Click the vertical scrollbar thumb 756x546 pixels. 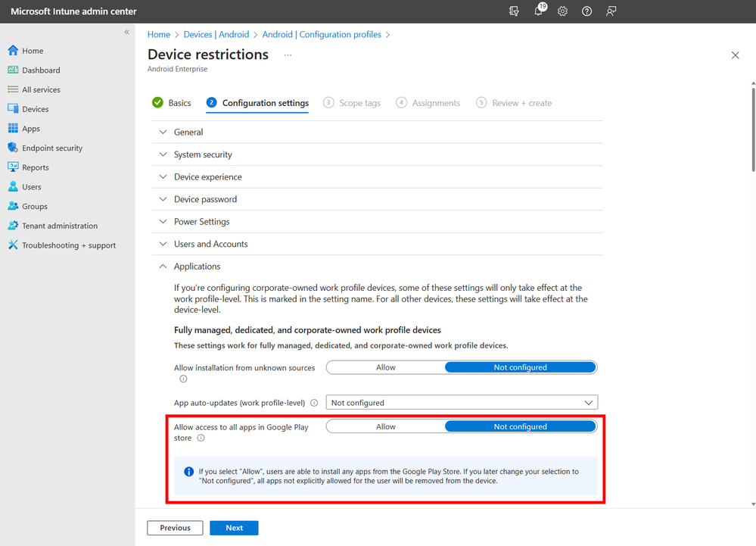click(753, 129)
